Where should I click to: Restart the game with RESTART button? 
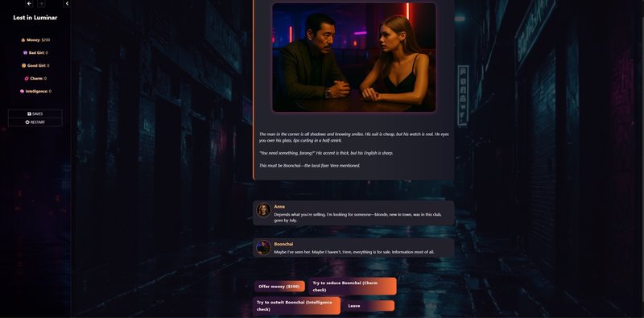pyautogui.click(x=35, y=122)
